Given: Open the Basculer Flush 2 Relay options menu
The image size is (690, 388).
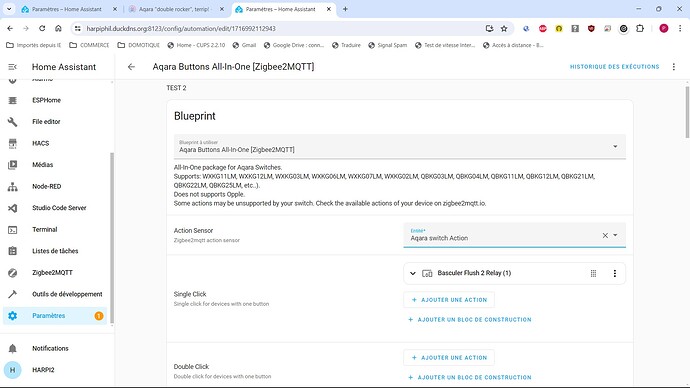Looking at the screenshot, I should tap(615, 274).
